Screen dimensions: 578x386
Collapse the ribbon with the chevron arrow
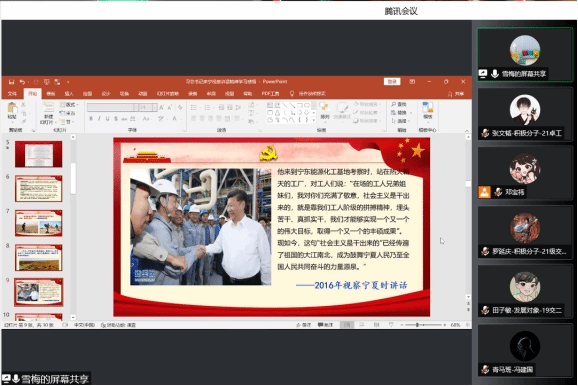point(467,131)
